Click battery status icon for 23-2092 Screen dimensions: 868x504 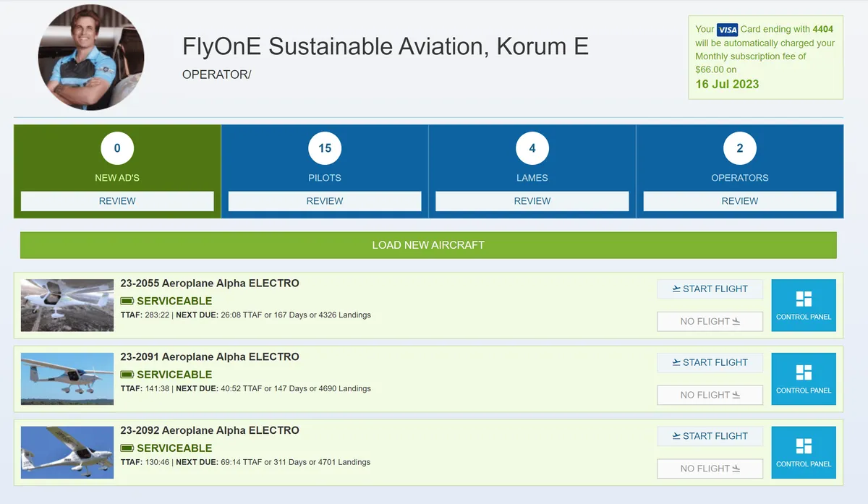click(x=127, y=449)
